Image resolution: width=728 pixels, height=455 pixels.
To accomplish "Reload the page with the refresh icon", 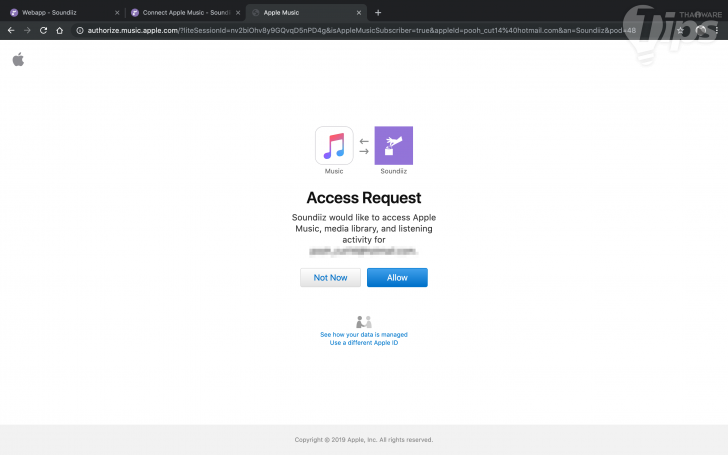I will [x=43, y=30].
